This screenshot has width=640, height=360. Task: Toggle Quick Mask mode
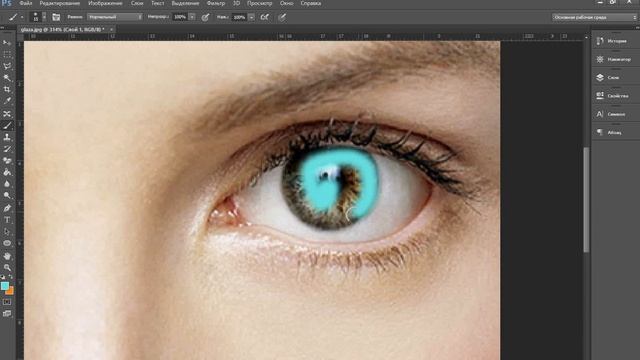click(x=7, y=302)
